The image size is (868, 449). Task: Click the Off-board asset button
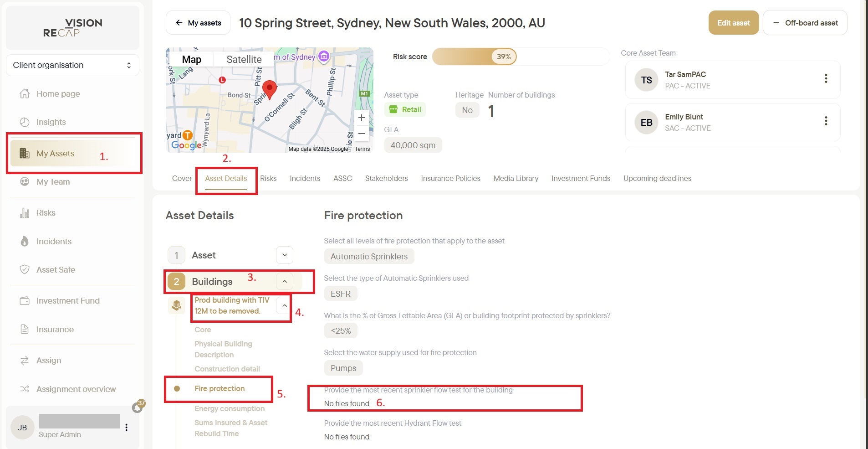coord(805,23)
